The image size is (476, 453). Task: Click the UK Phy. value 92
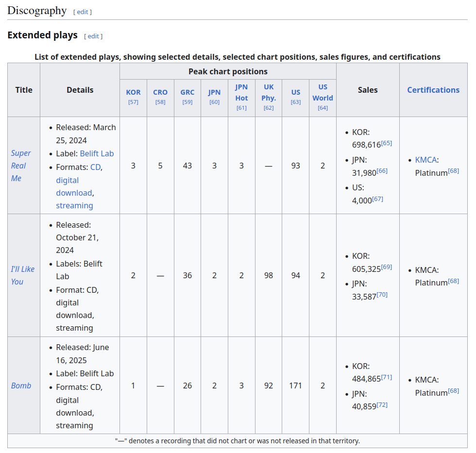(x=269, y=386)
